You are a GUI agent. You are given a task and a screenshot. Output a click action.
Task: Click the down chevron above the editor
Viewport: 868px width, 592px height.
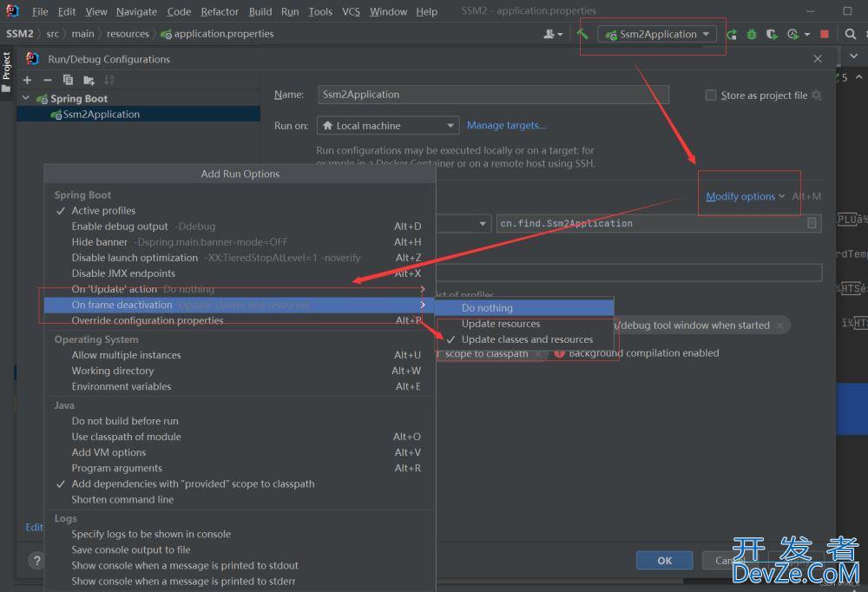853,56
